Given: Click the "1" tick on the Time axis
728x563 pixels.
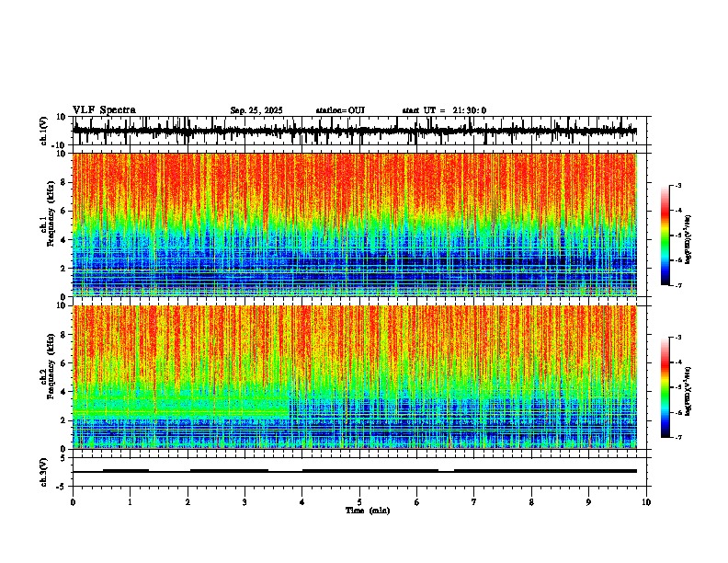Looking at the screenshot, I should [x=130, y=502].
